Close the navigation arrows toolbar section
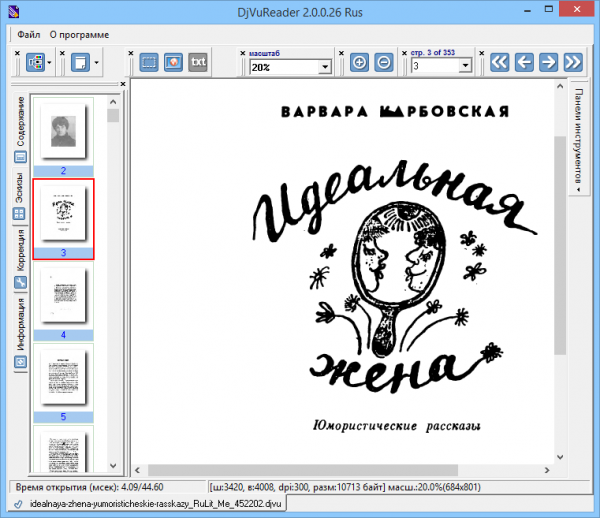This screenshot has height=518, width=600. [x=482, y=53]
